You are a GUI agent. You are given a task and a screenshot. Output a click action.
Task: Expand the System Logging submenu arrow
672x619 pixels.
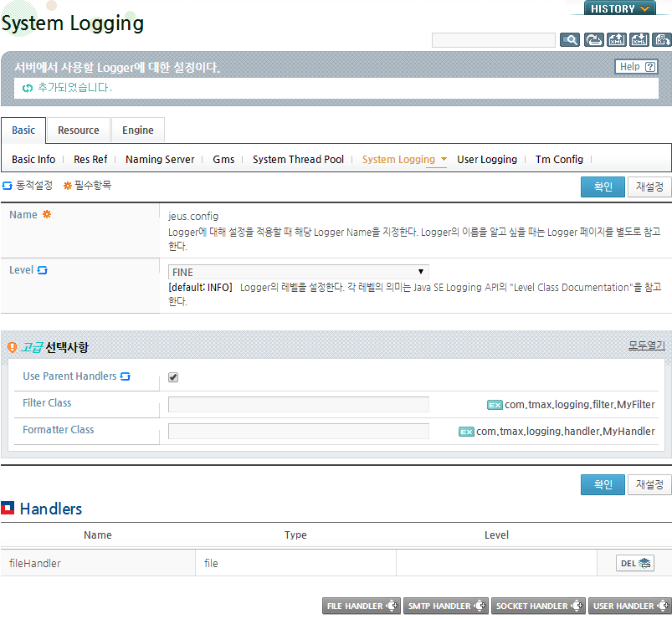(444, 159)
